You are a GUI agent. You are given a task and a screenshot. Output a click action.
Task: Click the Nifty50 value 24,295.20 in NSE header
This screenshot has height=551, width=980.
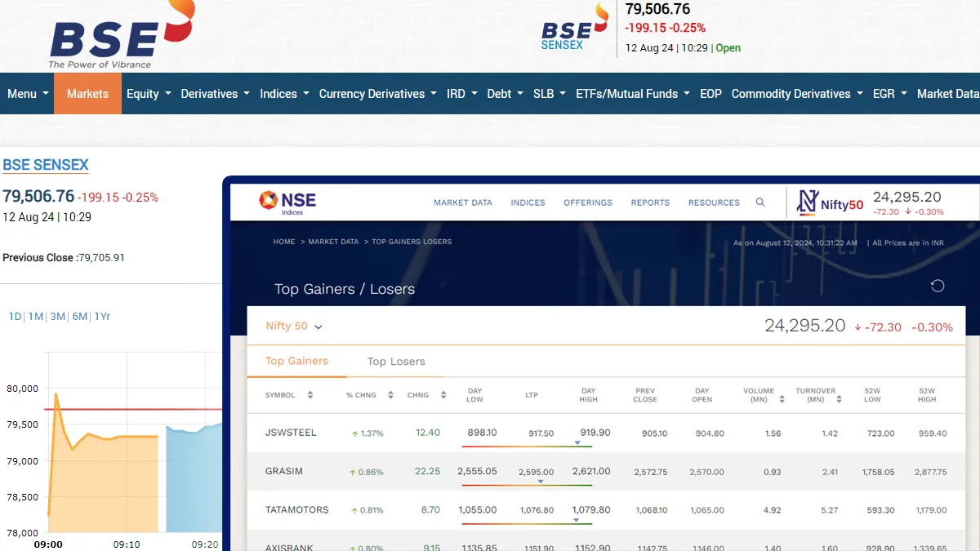click(x=906, y=197)
